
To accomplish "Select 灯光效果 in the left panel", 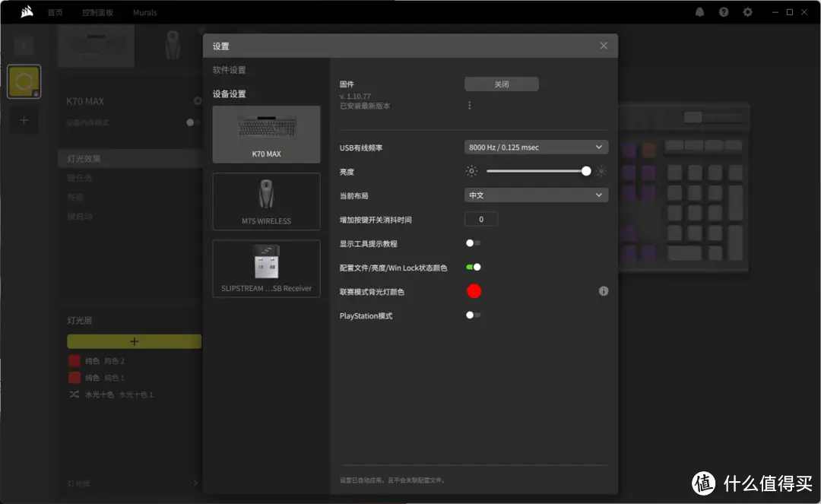I will tap(131, 159).
